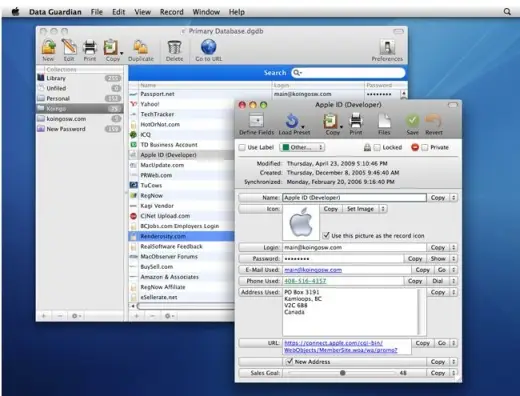Open the Other... label color dropdown
520x396 pixels.
(x=302, y=147)
